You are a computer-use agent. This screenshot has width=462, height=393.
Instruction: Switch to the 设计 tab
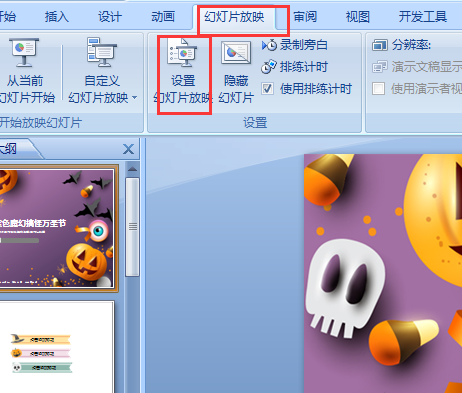[110, 16]
